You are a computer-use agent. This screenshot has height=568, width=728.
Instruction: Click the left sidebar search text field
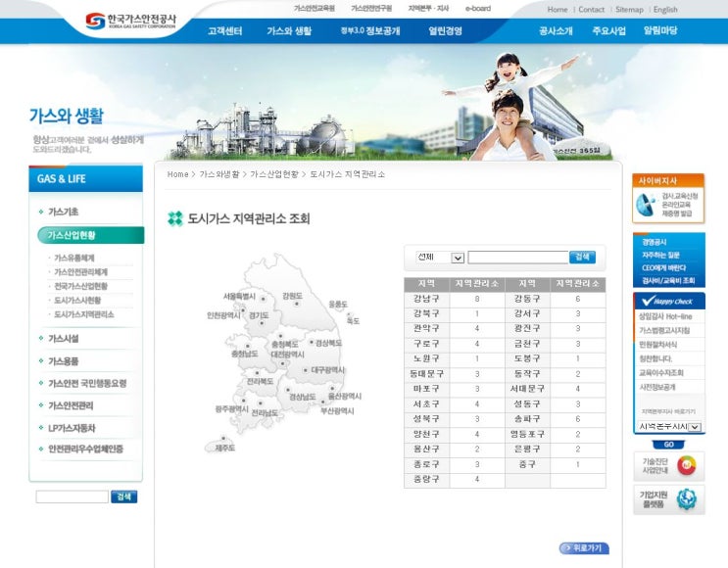point(72,497)
